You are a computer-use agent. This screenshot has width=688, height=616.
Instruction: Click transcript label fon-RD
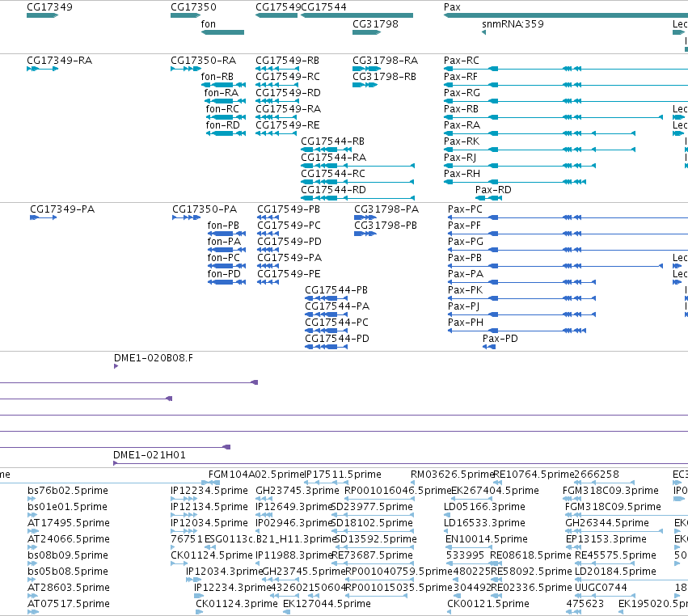click(x=223, y=125)
